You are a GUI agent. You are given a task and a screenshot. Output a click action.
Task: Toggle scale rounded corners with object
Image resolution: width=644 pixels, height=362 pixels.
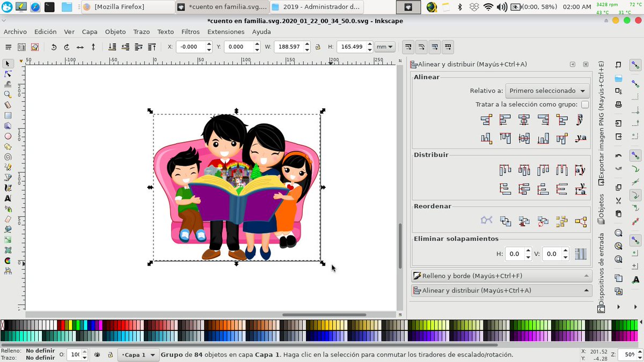click(422, 47)
